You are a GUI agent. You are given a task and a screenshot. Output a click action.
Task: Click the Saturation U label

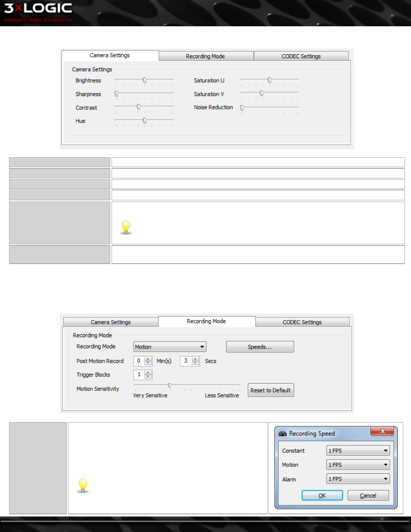209,81
